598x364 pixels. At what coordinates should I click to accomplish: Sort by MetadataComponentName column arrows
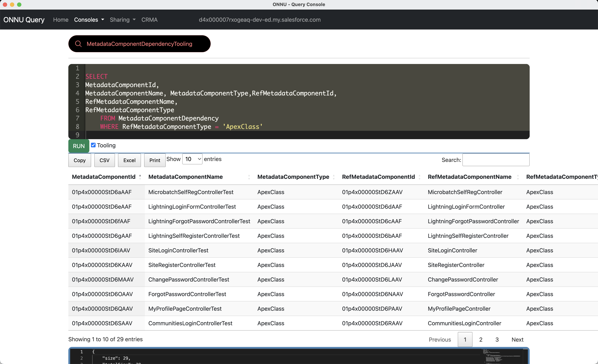coord(249,177)
